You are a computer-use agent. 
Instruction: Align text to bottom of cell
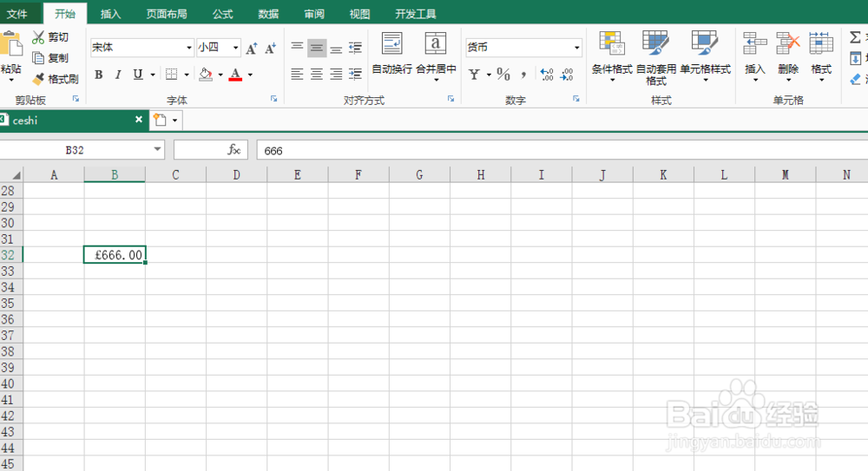336,49
